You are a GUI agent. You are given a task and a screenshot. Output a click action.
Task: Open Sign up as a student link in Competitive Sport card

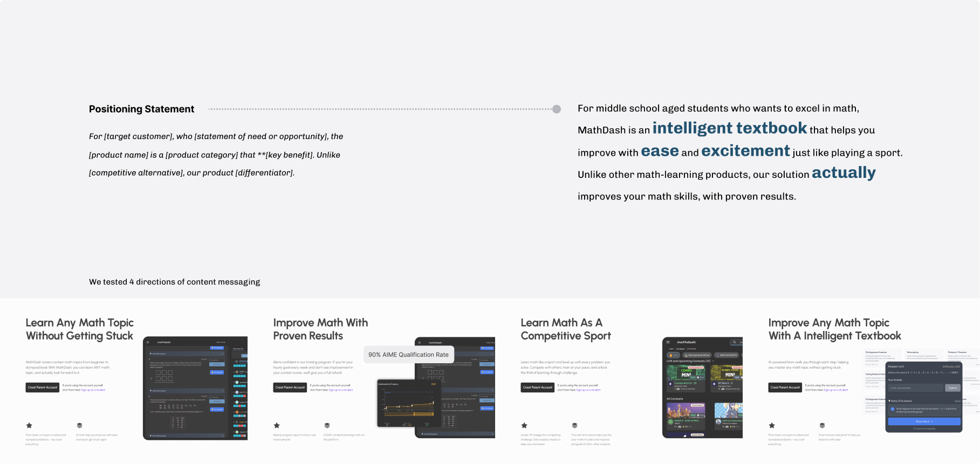point(588,390)
